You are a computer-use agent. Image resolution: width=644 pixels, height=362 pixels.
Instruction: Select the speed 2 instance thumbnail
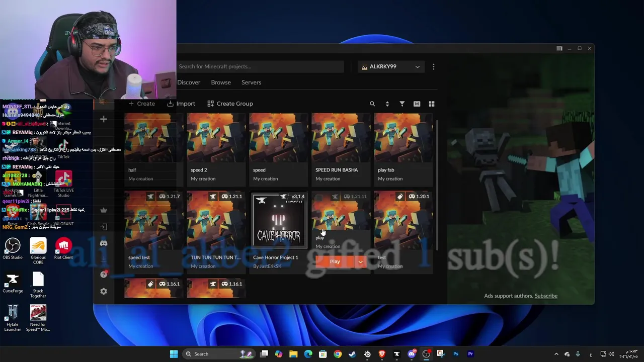[216, 138]
